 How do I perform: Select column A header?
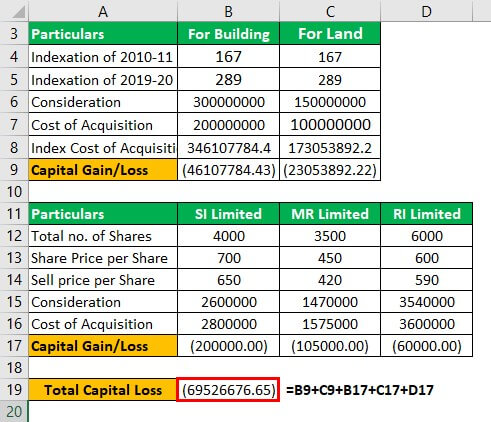pyautogui.click(x=103, y=11)
